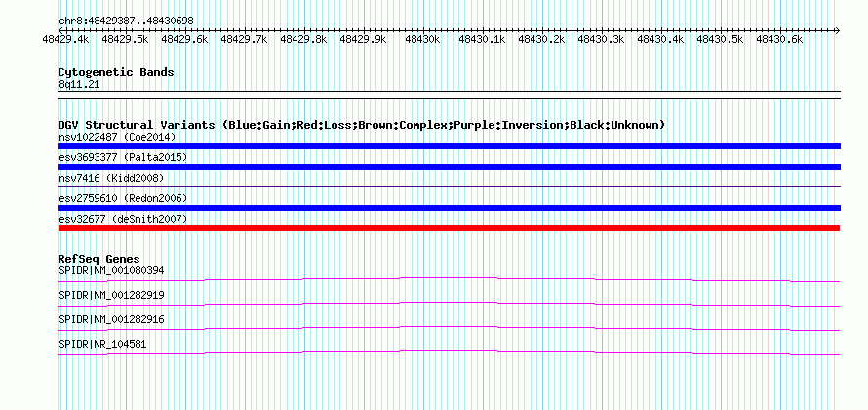Click the 48430.4k ruler tick label
The width and height of the screenshot is (868, 410).
coord(660,39)
